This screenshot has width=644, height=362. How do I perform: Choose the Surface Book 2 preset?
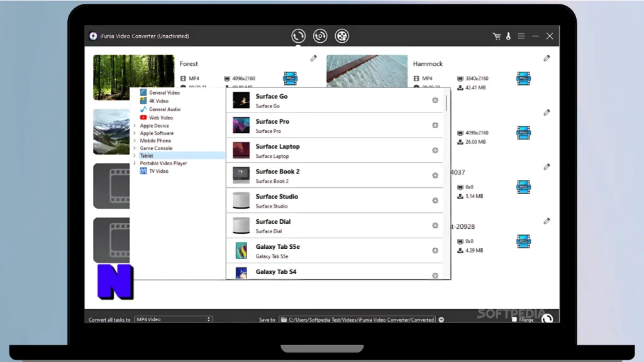pyautogui.click(x=335, y=175)
